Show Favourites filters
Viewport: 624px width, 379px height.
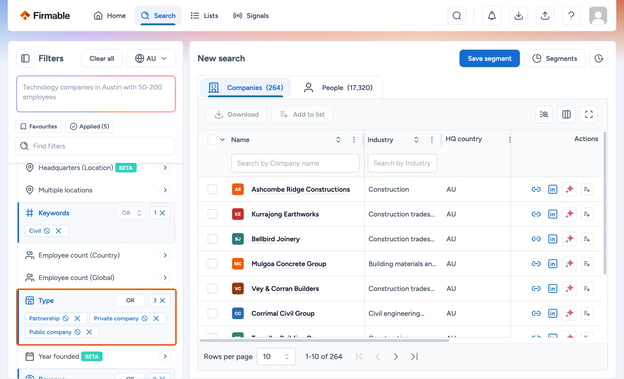[x=39, y=126]
